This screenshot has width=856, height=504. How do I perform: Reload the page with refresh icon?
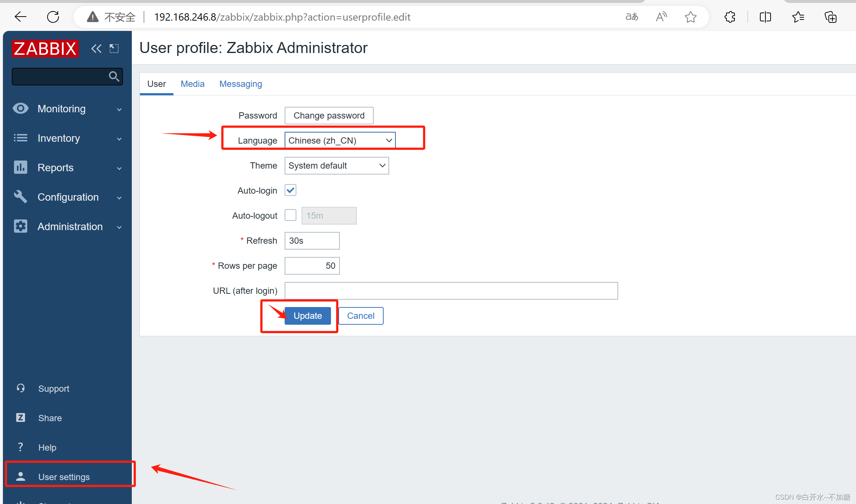53,17
